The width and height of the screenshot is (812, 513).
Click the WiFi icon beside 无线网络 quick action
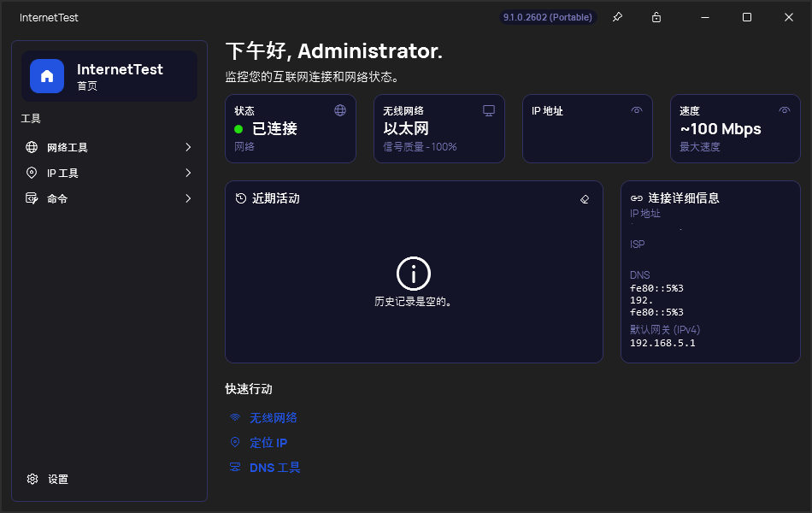[x=234, y=417]
